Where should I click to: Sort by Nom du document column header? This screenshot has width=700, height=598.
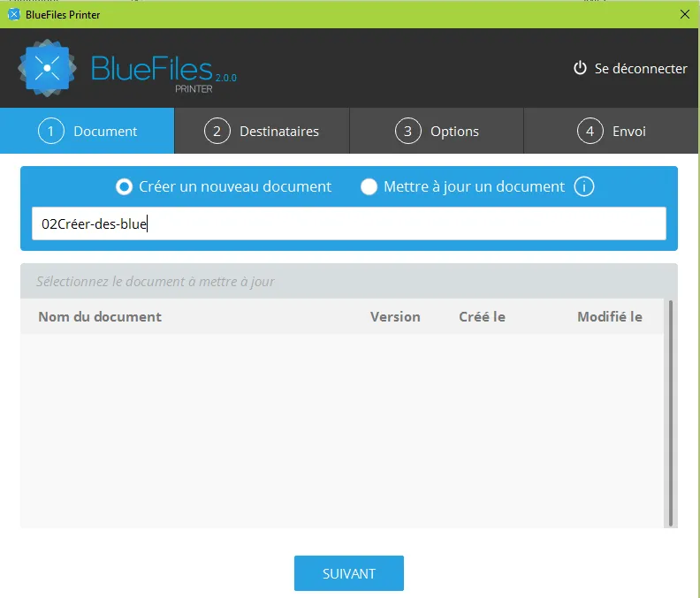tap(100, 317)
